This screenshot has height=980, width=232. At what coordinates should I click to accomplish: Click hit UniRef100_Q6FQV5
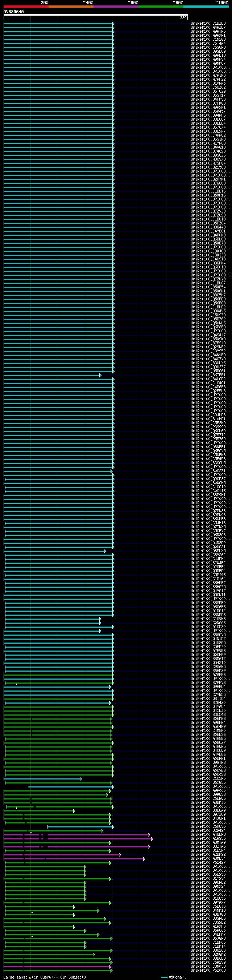point(208,451)
